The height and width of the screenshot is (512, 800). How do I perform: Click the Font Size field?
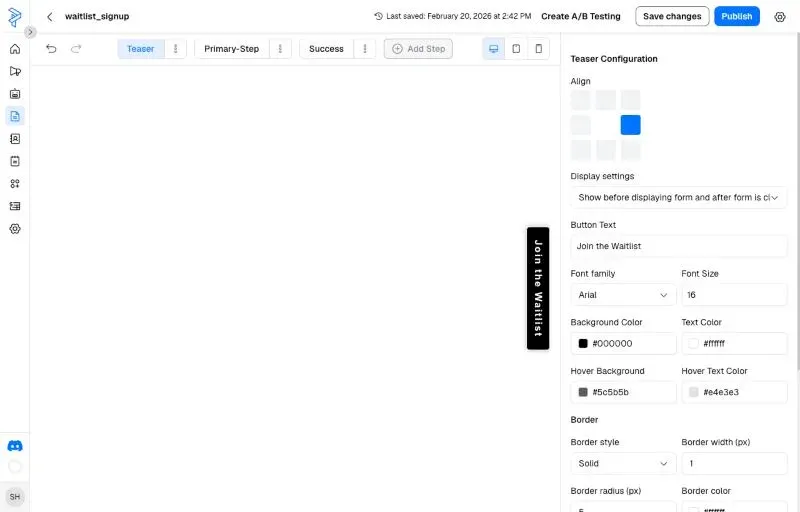tap(734, 295)
